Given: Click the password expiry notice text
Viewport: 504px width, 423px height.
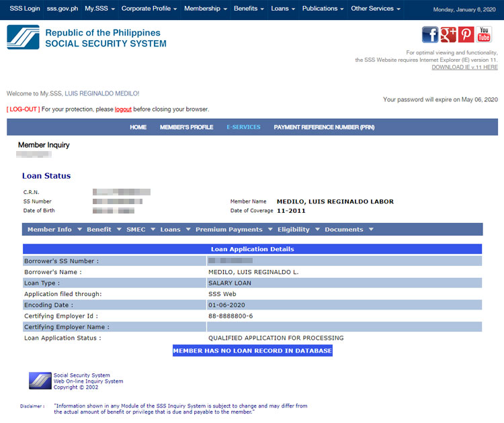Looking at the screenshot, I should [x=440, y=99].
